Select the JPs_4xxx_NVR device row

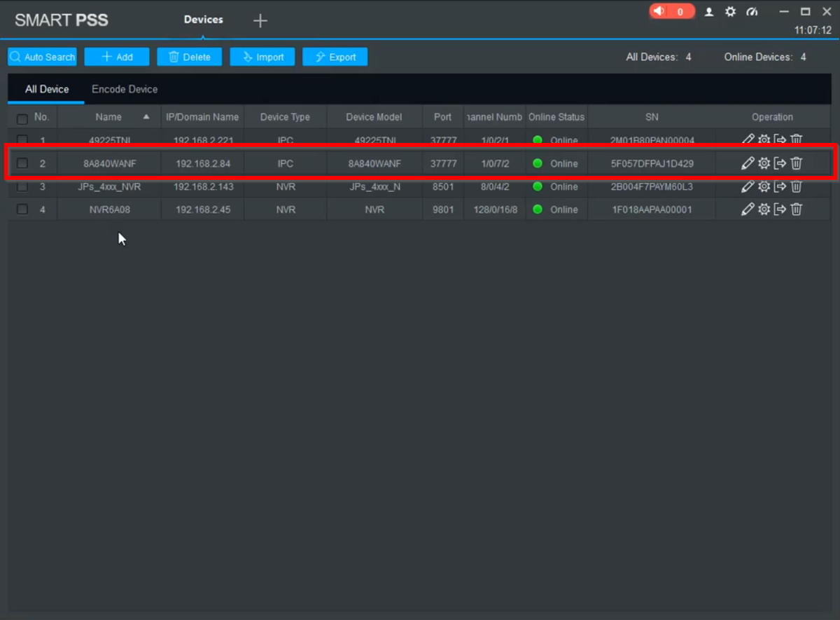(x=419, y=186)
